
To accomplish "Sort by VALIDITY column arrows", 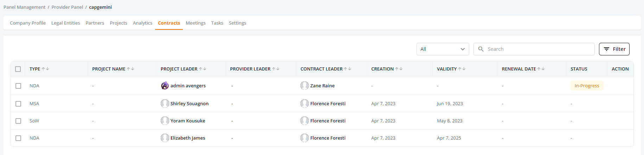I will pyautogui.click(x=462, y=69).
